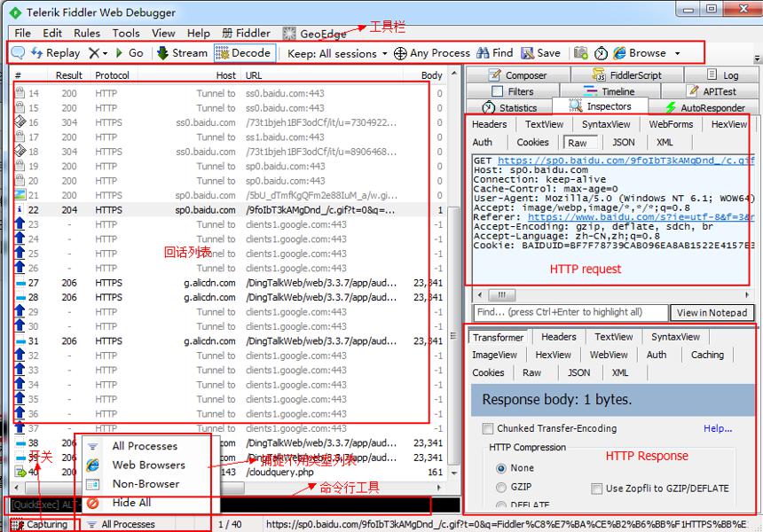Click the Replay toolbar button
This screenshot has width=763, height=532.
[x=55, y=53]
